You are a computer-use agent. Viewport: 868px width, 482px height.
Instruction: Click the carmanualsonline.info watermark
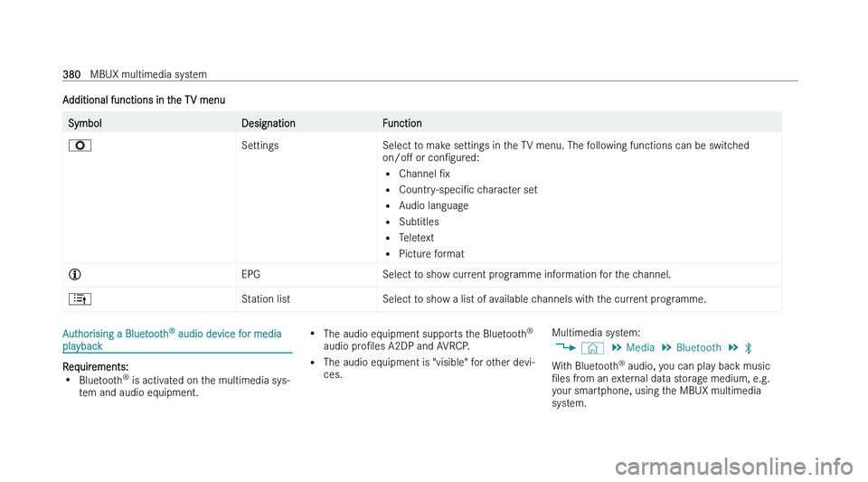coord(733,467)
